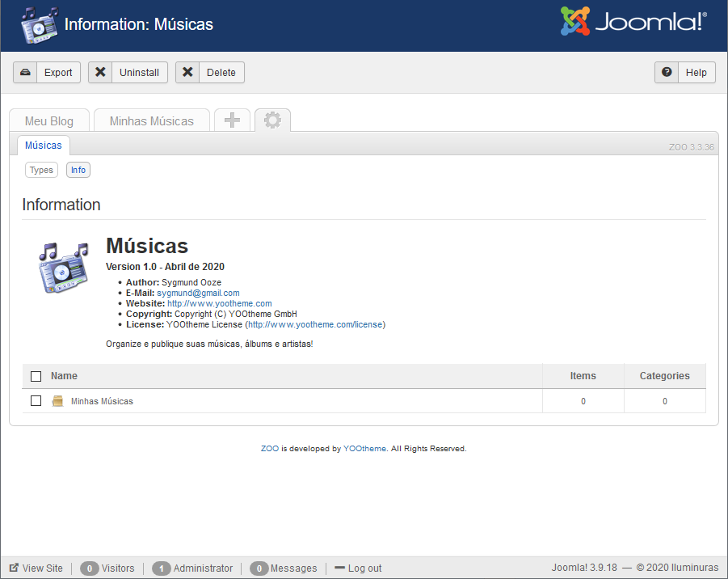
Task: Select the Types sub-tab
Action: [x=41, y=170]
